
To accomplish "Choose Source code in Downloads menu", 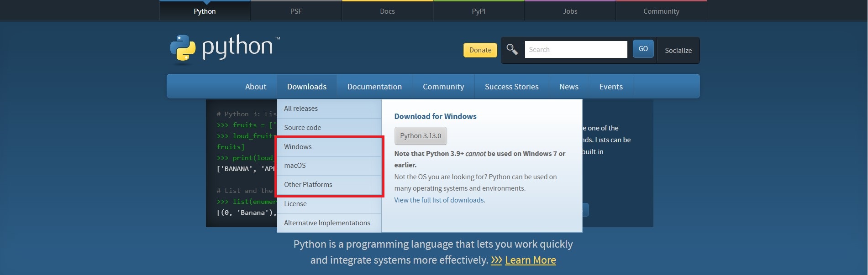I will click(302, 128).
